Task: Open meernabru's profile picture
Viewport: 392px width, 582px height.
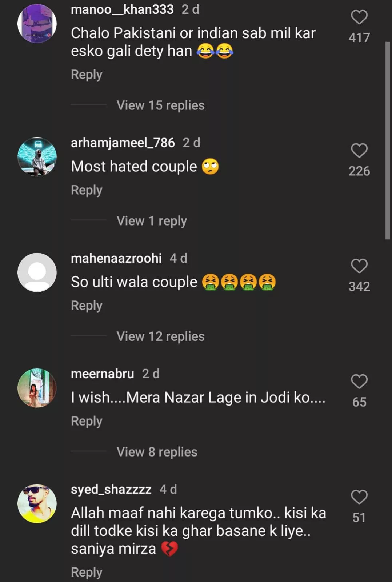Action: pyautogui.click(x=37, y=388)
